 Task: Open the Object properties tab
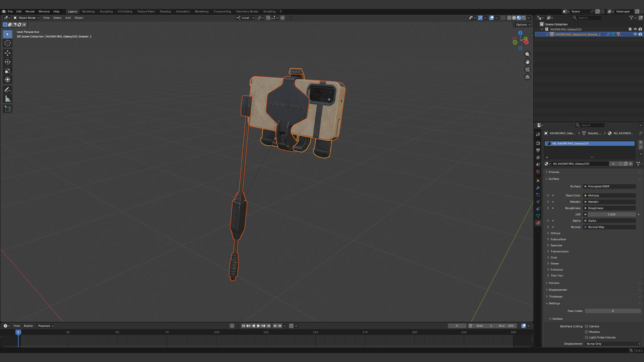(x=538, y=181)
